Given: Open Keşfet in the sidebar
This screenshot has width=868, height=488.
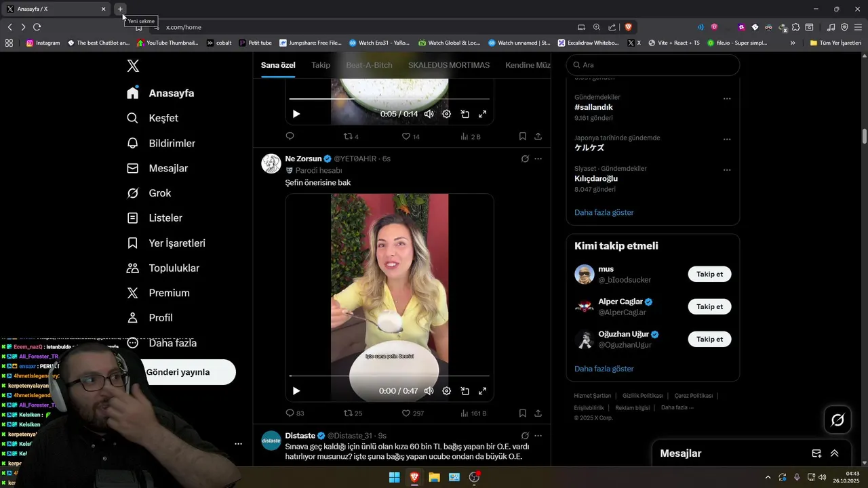Looking at the screenshot, I should (x=153, y=118).
